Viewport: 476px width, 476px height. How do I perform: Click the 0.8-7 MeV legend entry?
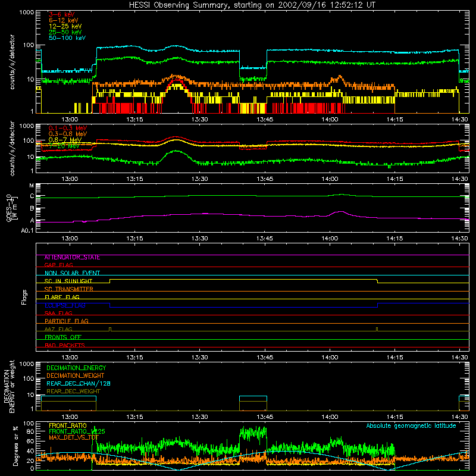point(65,140)
